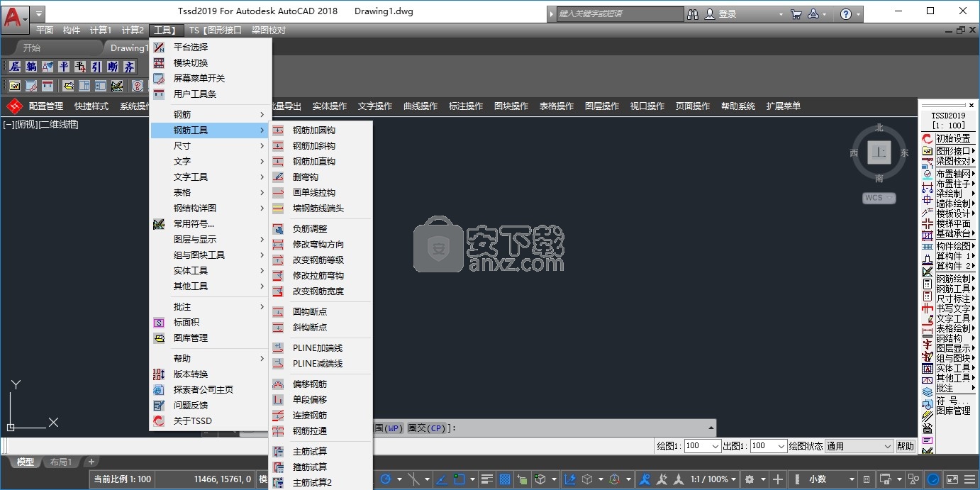Click 登录 sign-in link
The image size is (980, 490).
pos(728,14)
